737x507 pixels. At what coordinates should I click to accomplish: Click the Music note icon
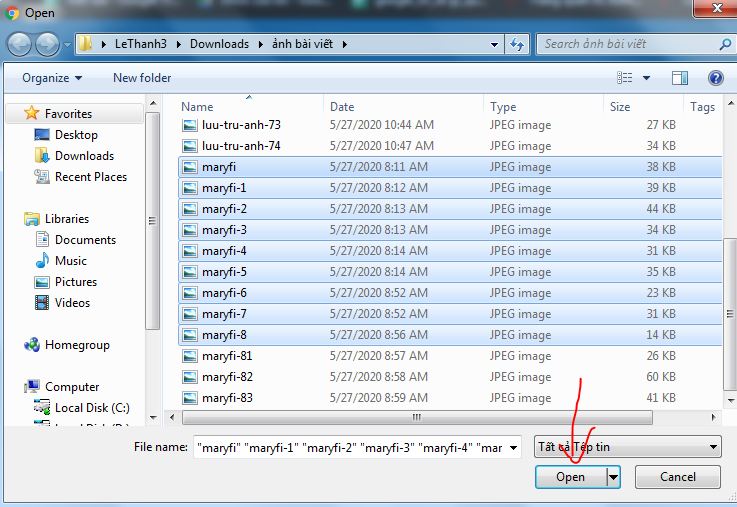coord(42,260)
